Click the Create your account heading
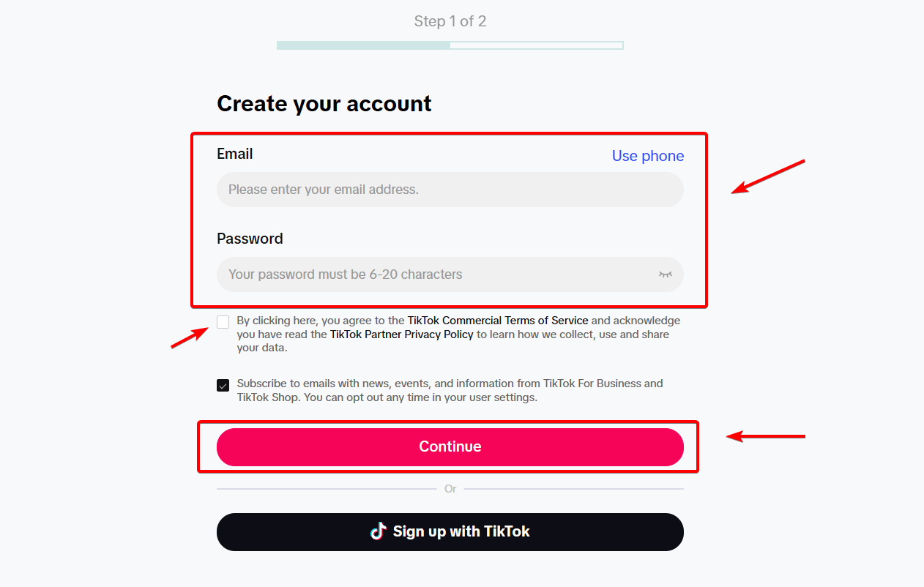The height and width of the screenshot is (587, 924). point(324,103)
